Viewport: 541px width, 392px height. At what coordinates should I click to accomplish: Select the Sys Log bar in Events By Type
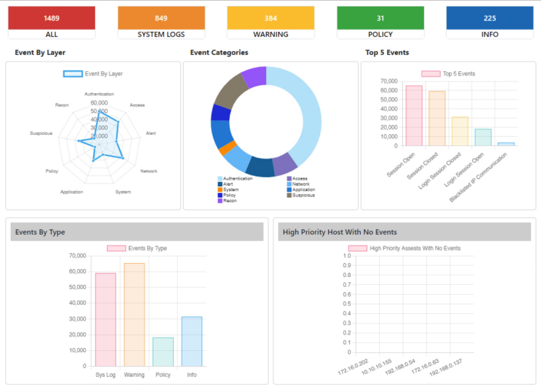pyautogui.click(x=105, y=320)
